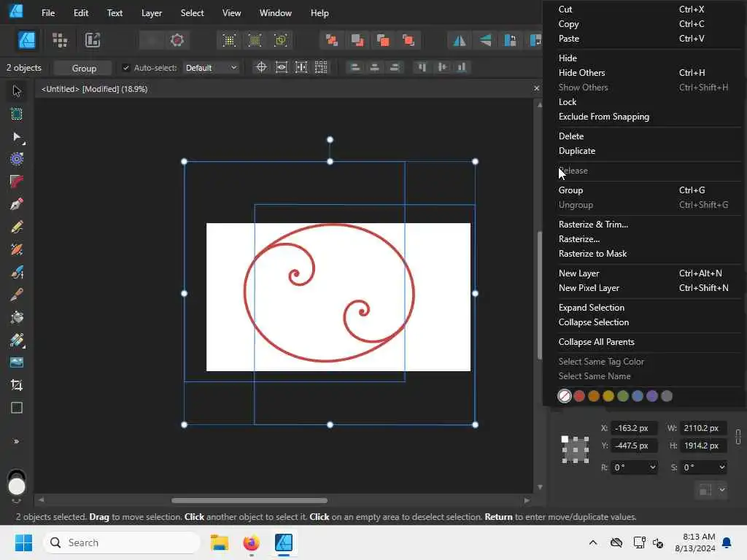Close the Untitled document tab

536,88
